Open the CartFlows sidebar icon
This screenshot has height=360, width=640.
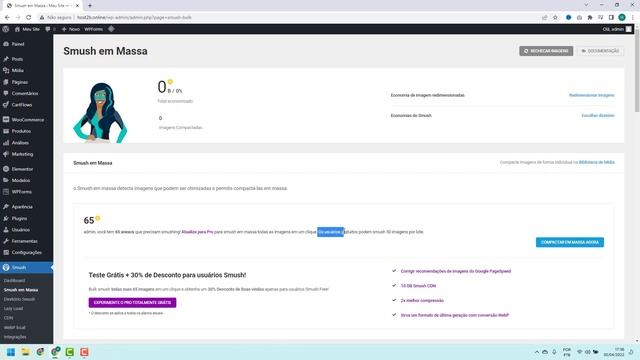pos(6,105)
